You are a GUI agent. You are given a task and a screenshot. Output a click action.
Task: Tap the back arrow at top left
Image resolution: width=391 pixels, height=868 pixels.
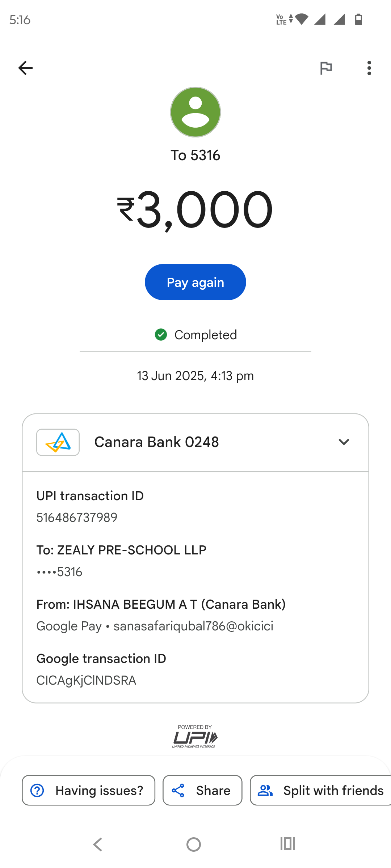coord(25,68)
